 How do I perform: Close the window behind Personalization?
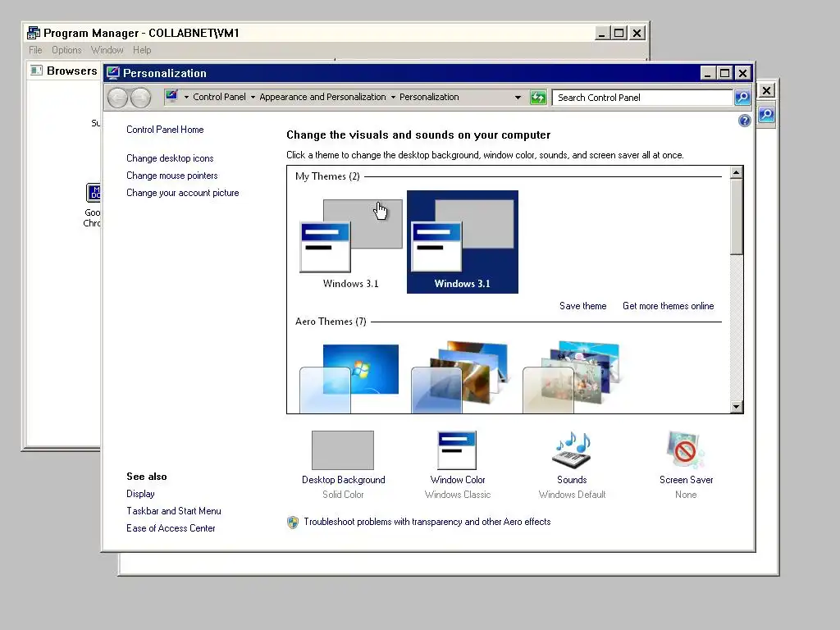click(767, 90)
